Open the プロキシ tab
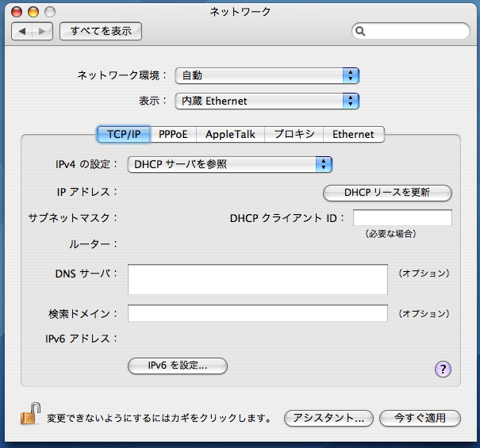Image resolution: width=480 pixels, height=448 pixels. (x=294, y=134)
